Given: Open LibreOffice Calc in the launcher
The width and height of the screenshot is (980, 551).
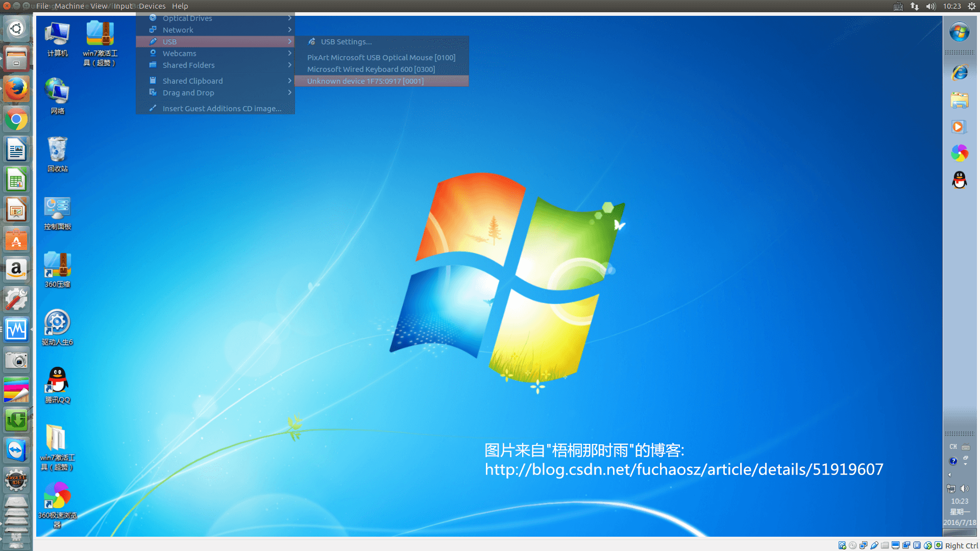Looking at the screenshot, I should (x=16, y=180).
